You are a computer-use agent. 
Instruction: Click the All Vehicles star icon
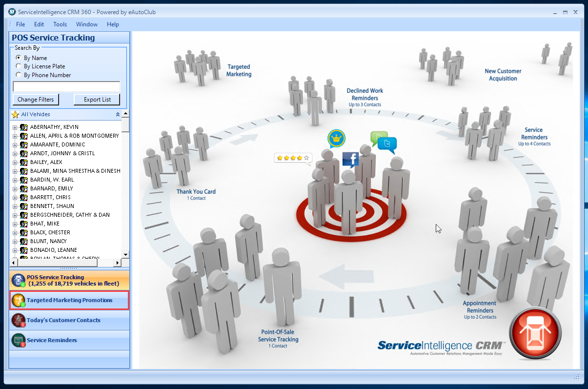15,115
